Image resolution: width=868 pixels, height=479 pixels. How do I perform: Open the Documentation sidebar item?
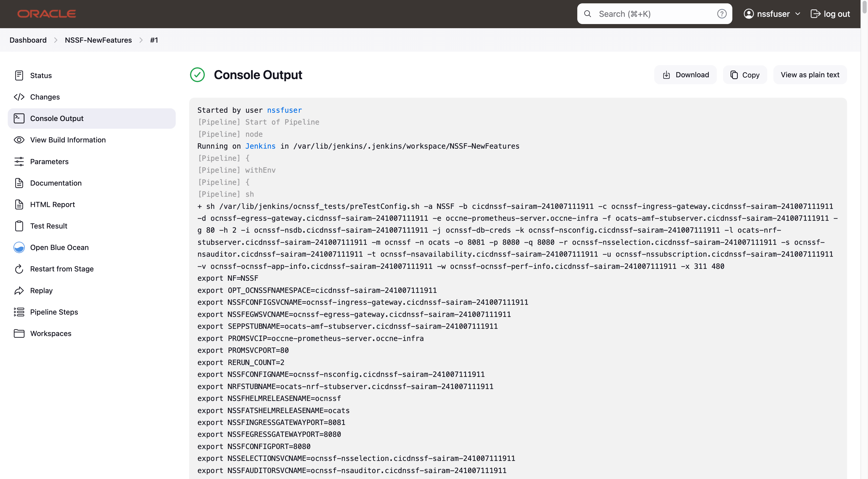(56, 183)
